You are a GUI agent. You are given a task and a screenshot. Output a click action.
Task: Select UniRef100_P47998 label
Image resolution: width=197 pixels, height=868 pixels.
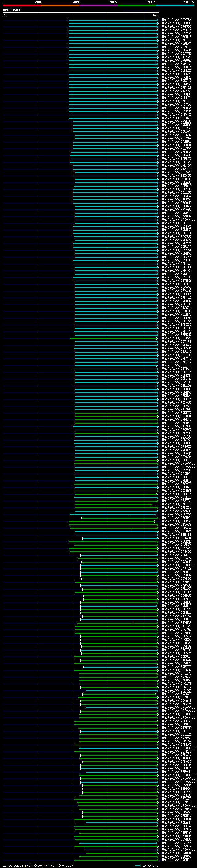[x=177, y=410]
